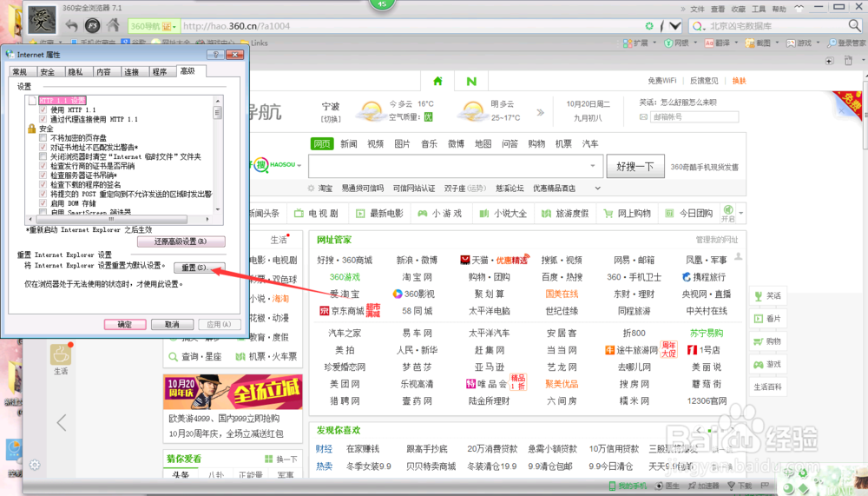The image size is (868, 496).
Task: Open 360导航 address bar dropdown
Action: click(x=174, y=26)
